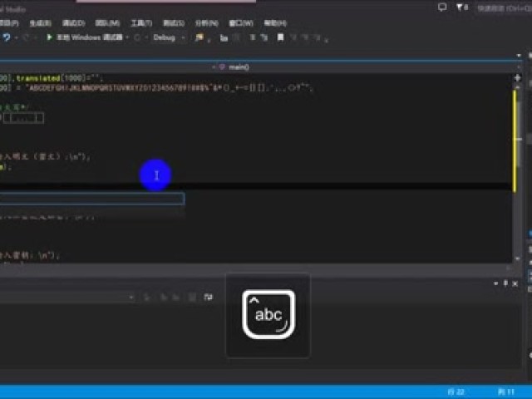
Task: Open the 团队(M) team menu
Action: click(107, 23)
